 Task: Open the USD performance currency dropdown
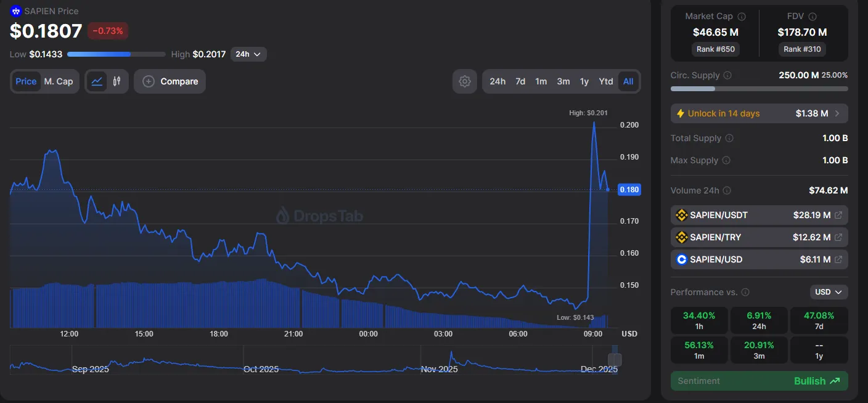[829, 292]
